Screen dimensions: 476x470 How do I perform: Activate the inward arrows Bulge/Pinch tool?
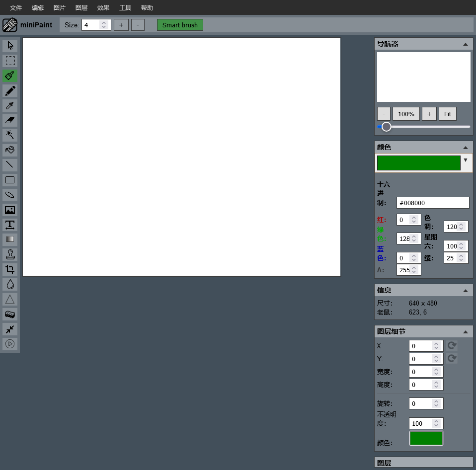10,329
